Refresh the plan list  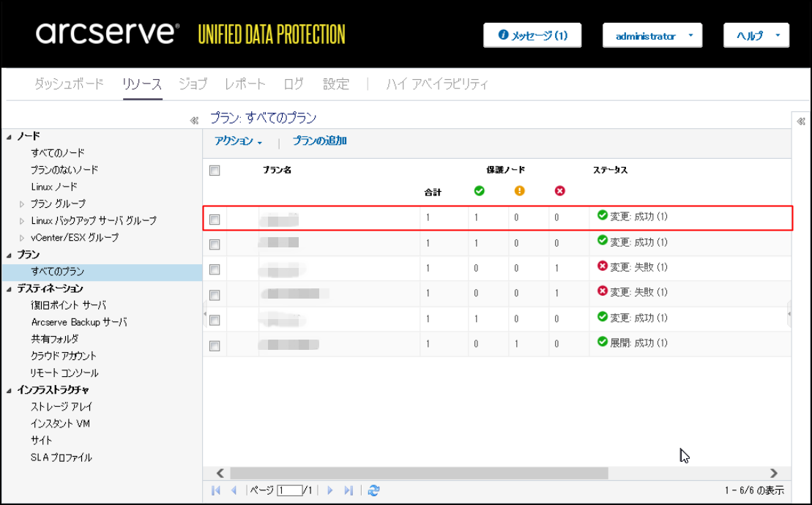[373, 490]
